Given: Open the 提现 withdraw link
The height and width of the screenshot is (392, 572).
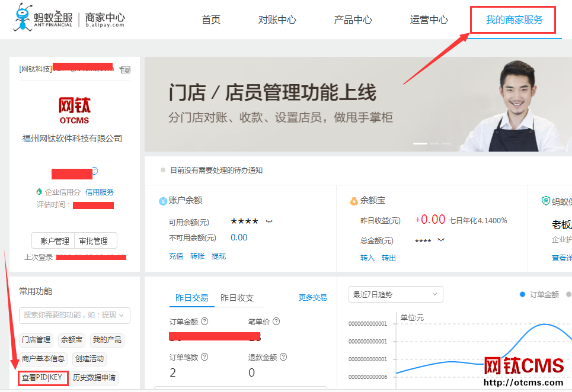Looking at the screenshot, I should click(x=219, y=256).
